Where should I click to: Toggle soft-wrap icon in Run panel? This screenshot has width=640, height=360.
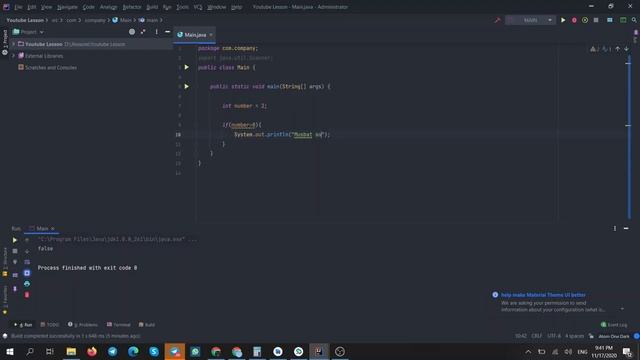click(x=27, y=262)
